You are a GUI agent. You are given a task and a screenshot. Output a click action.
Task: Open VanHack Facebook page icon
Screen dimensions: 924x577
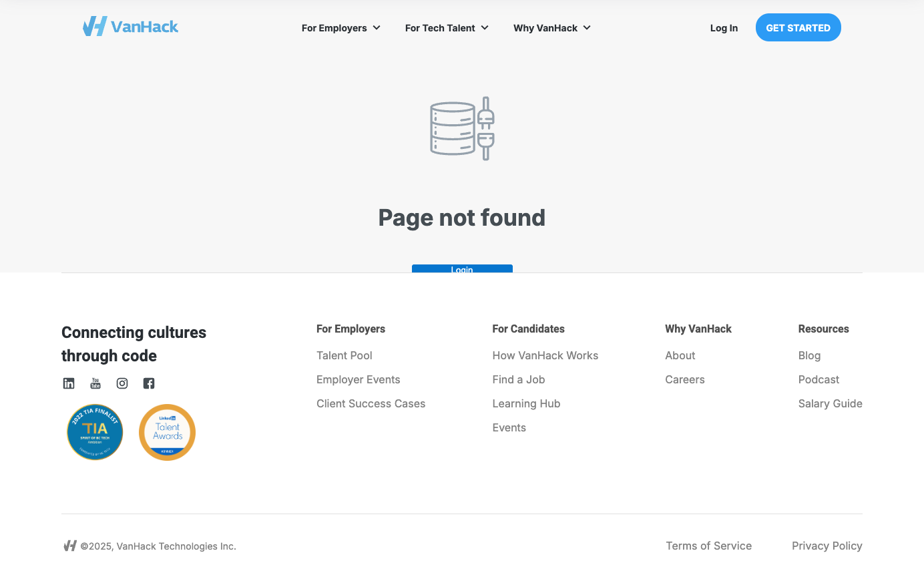tap(149, 383)
